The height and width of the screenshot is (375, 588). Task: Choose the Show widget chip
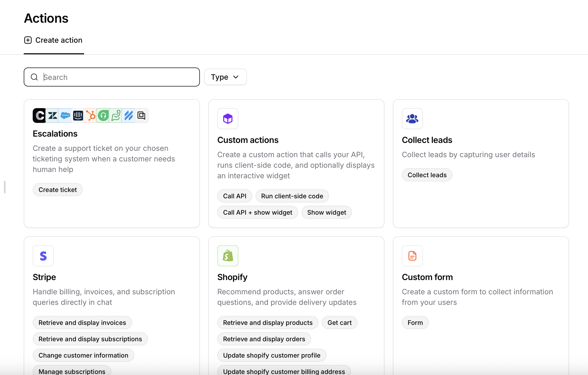tap(327, 212)
